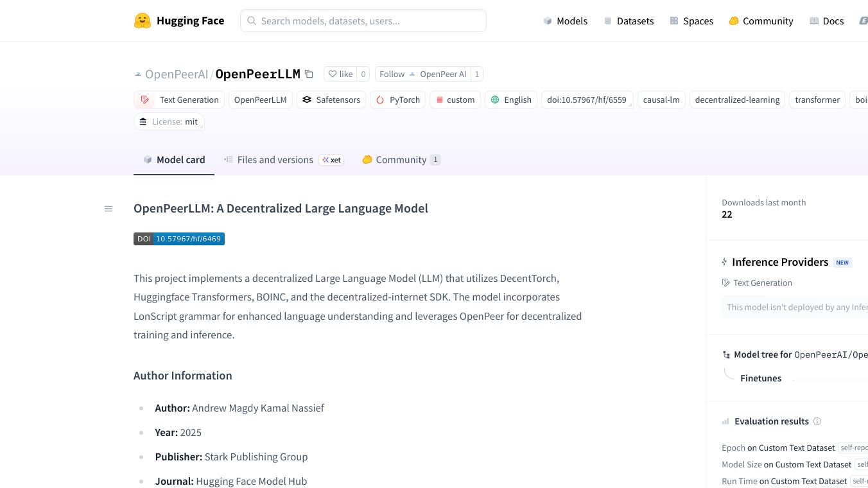Open Community in the top navigation bar
The width and height of the screenshot is (868, 488).
pos(761,21)
